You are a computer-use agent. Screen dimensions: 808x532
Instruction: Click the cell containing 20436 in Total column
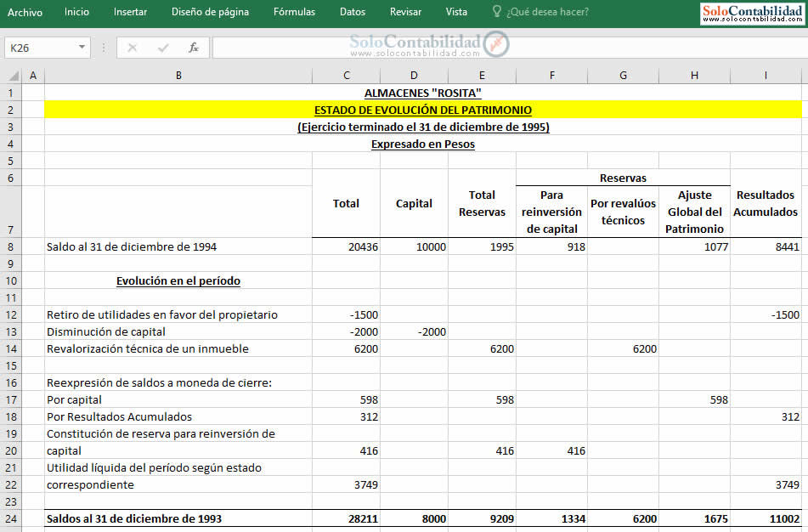tap(346, 246)
